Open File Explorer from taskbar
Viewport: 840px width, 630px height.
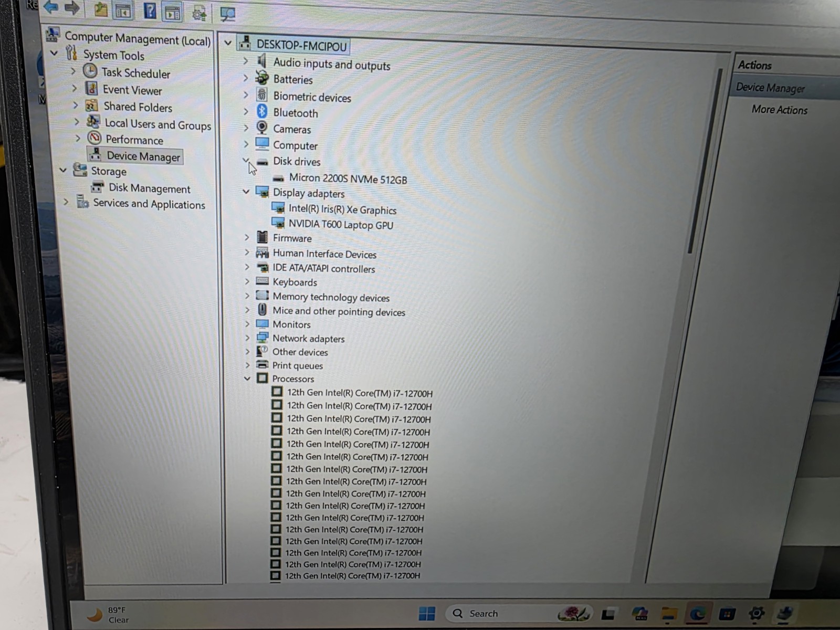click(x=668, y=613)
